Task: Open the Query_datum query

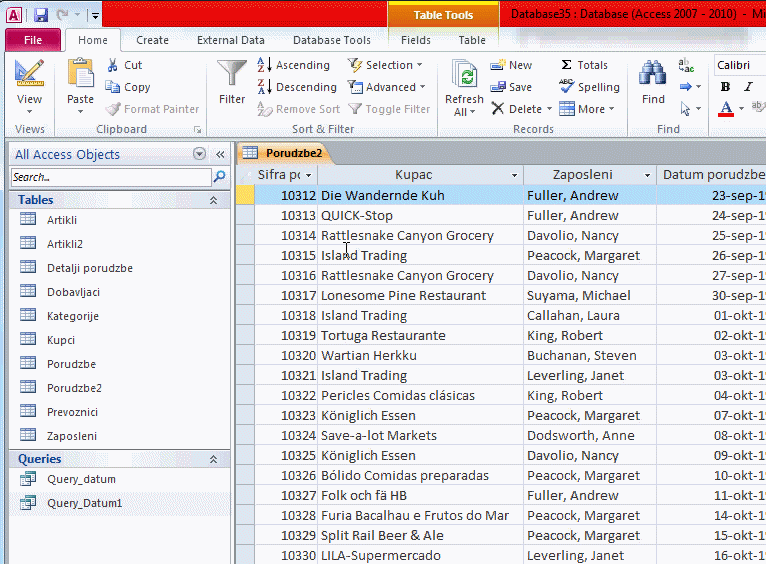Action: (80, 479)
